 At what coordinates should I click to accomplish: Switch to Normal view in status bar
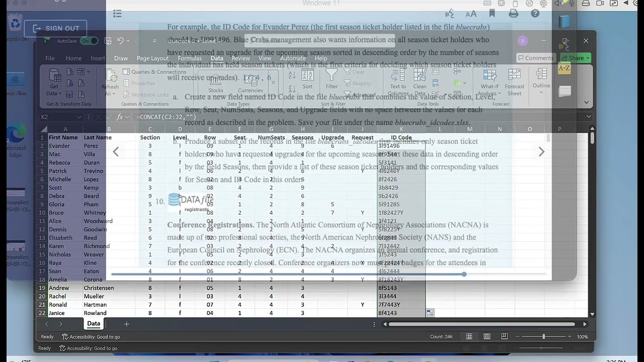pyautogui.click(x=469, y=336)
